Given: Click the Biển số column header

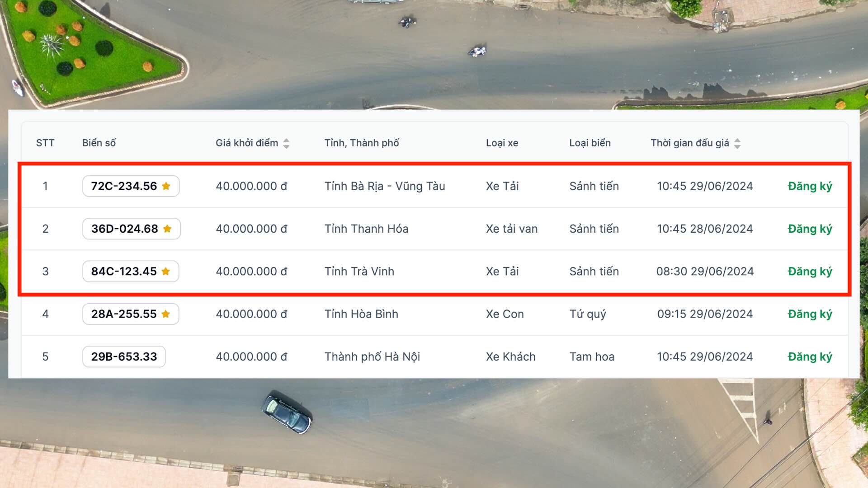Looking at the screenshot, I should coord(99,143).
